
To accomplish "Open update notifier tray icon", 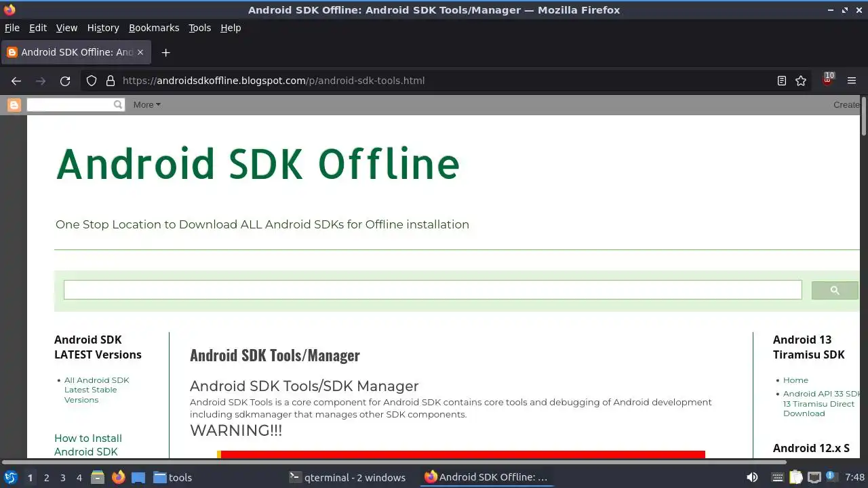I will pos(831,477).
